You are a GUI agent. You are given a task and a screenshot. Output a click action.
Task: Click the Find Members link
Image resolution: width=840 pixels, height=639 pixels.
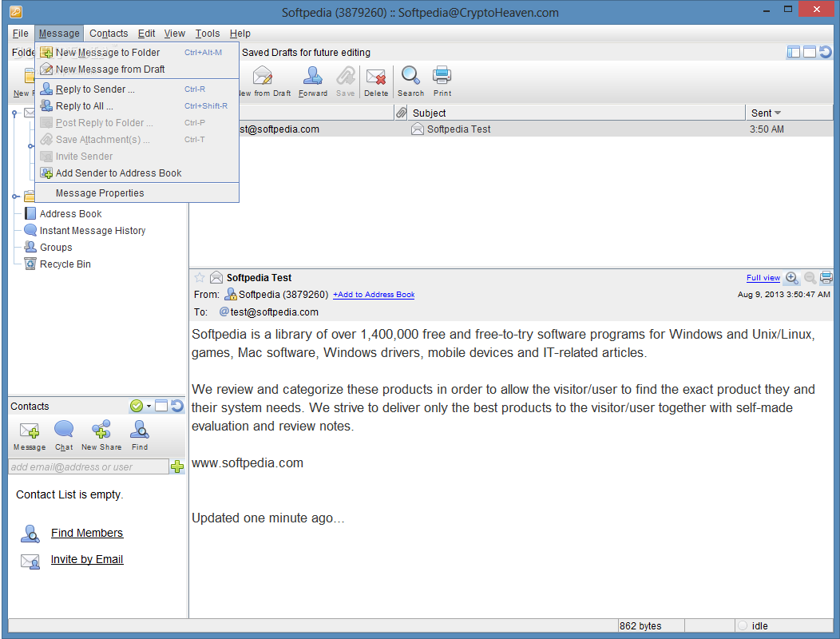pyautogui.click(x=87, y=533)
